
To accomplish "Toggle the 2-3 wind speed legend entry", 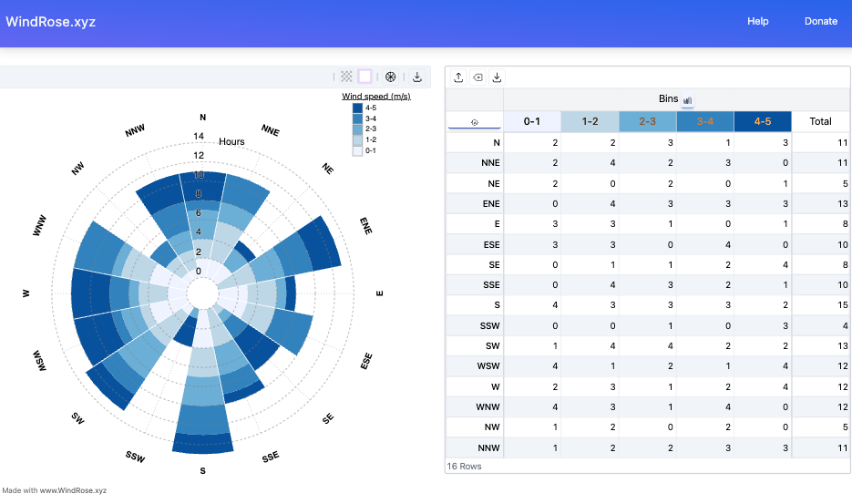I will (x=364, y=129).
